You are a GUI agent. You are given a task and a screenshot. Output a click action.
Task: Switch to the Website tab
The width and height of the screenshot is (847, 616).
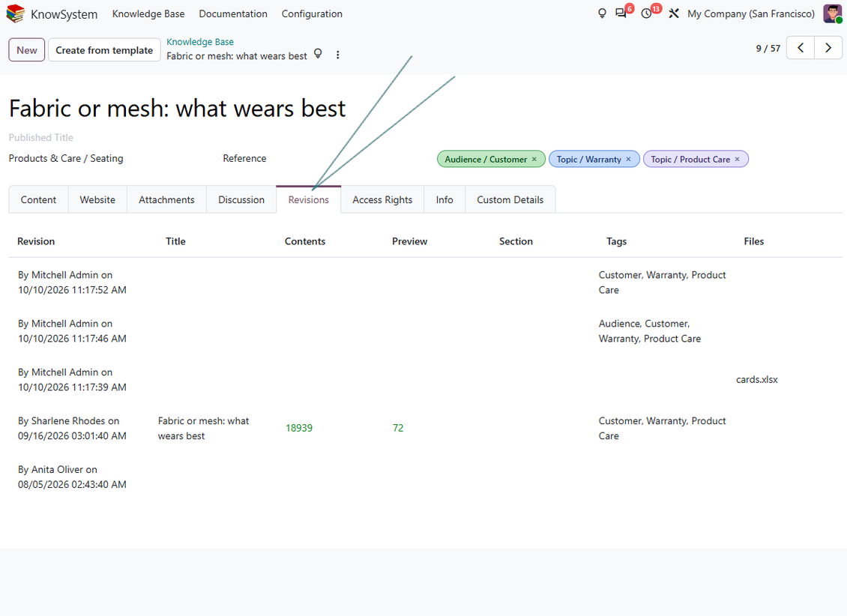(x=97, y=200)
